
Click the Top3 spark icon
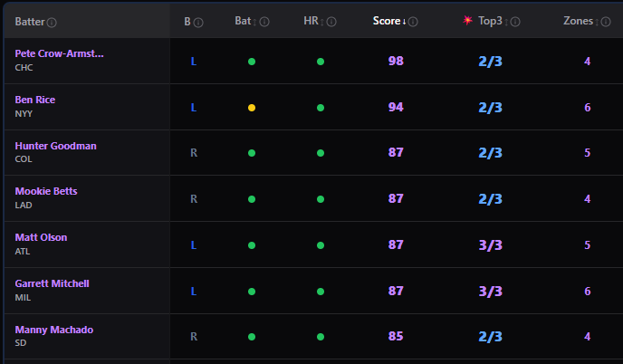coord(467,20)
